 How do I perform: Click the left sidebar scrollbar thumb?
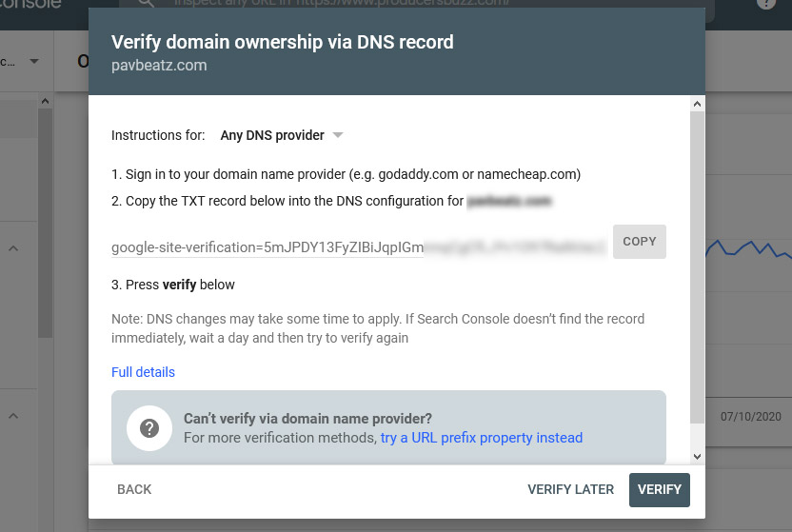tap(45, 223)
